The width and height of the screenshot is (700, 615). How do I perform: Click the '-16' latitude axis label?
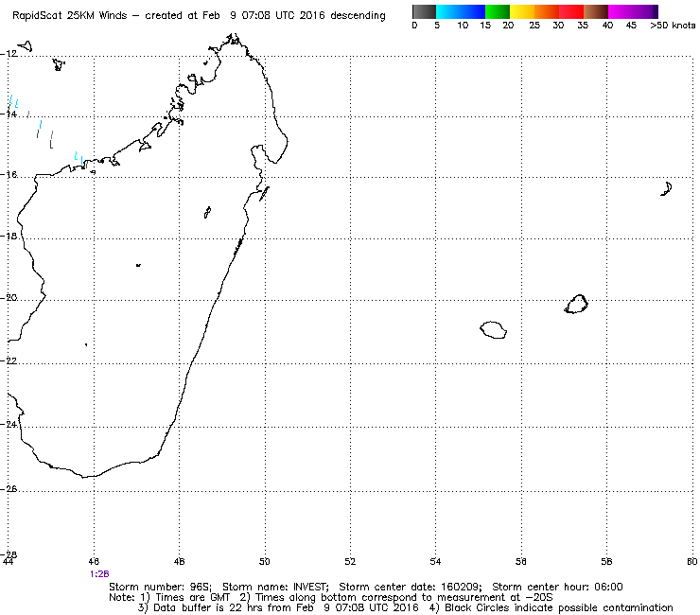(9, 175)
